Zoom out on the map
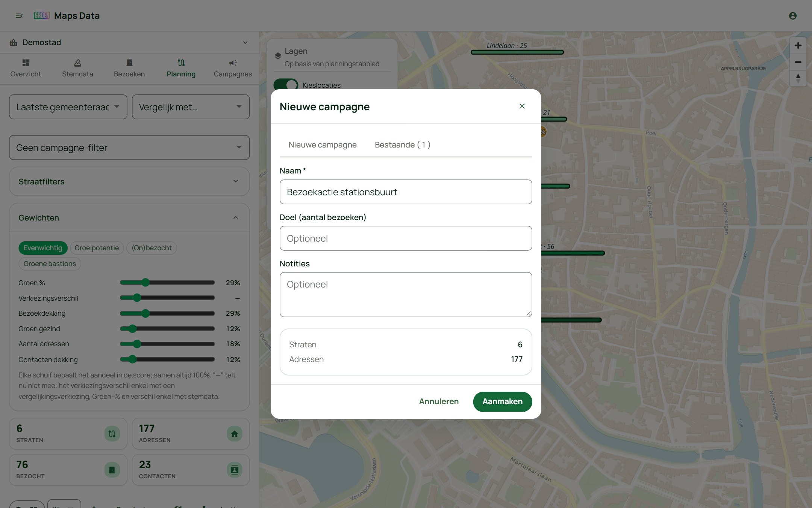This screenshot has height=508, width=812. coord(798,62)
